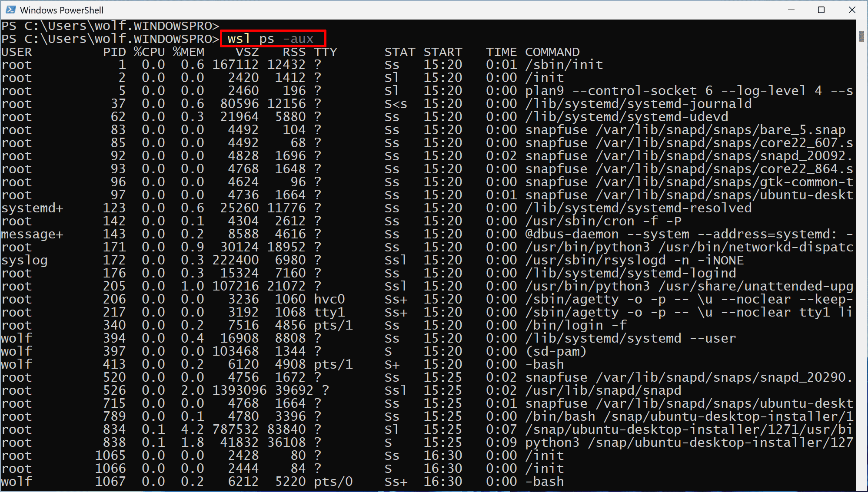
Task: Click the COMMAND column header
Action: coord(552,52)
